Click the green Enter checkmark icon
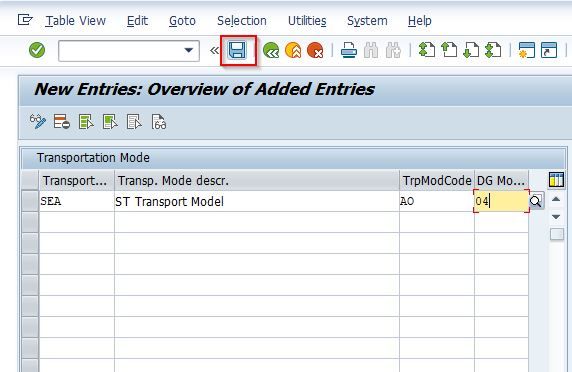 [x=37, y=50]
